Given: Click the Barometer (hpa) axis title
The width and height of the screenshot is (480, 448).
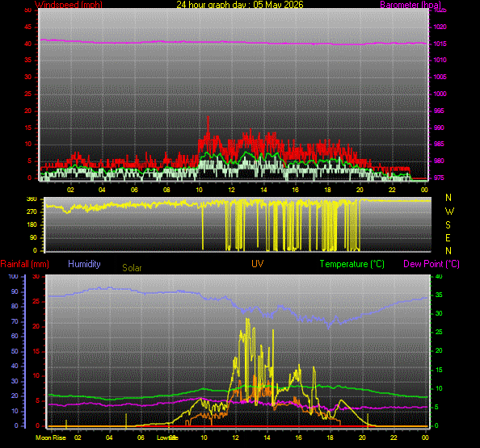Looking at the screenshot, I should pyautogui.click(x=411, y=5).
